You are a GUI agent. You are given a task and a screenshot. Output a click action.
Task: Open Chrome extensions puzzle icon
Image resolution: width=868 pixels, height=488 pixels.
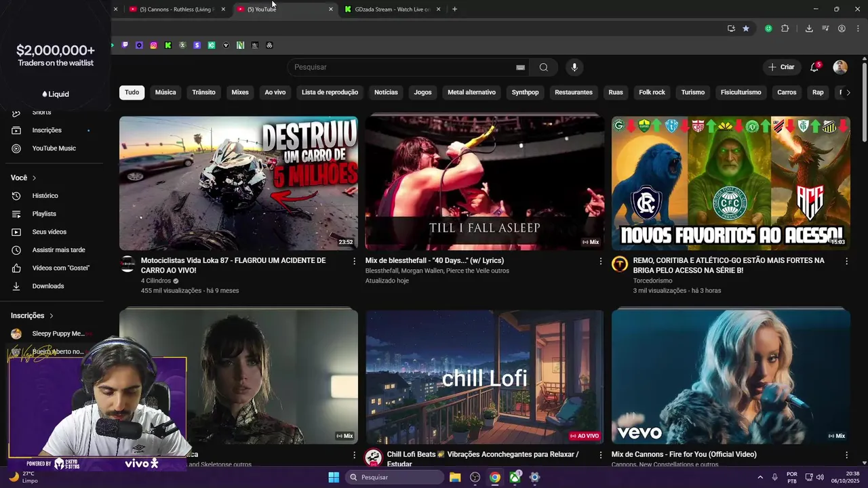[x=785, y=28]
